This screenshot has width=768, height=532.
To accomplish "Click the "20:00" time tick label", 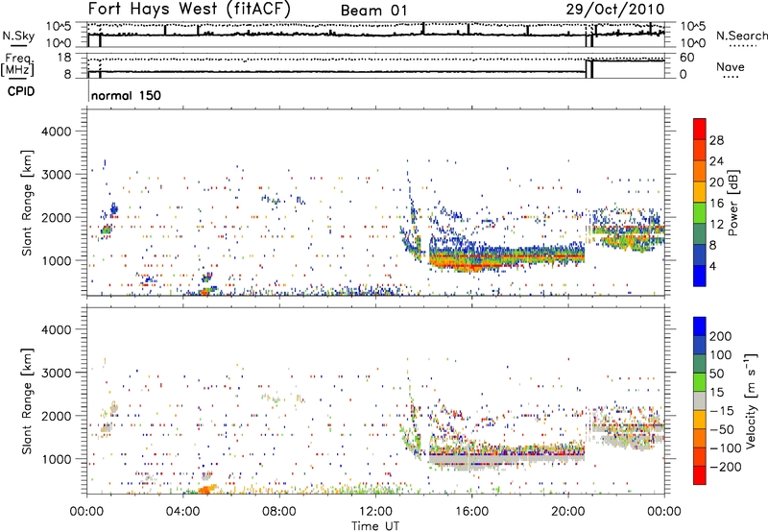I will click(x=568, y=512).
